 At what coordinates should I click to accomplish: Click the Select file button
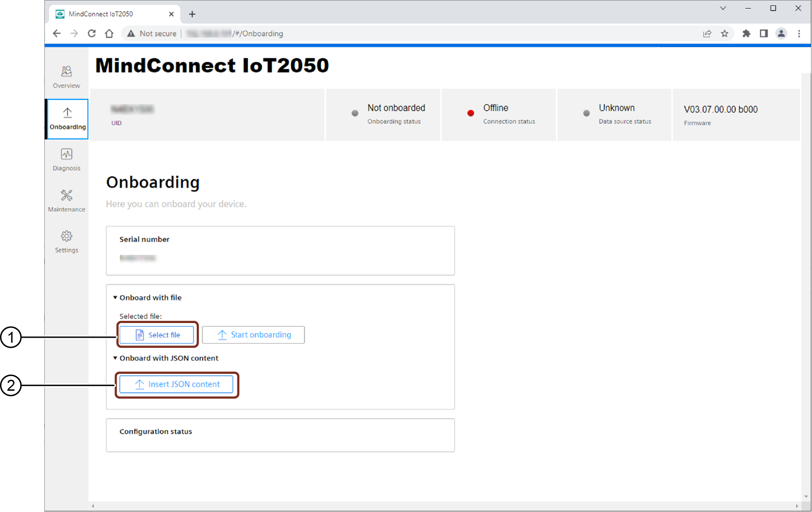[157, 335]
